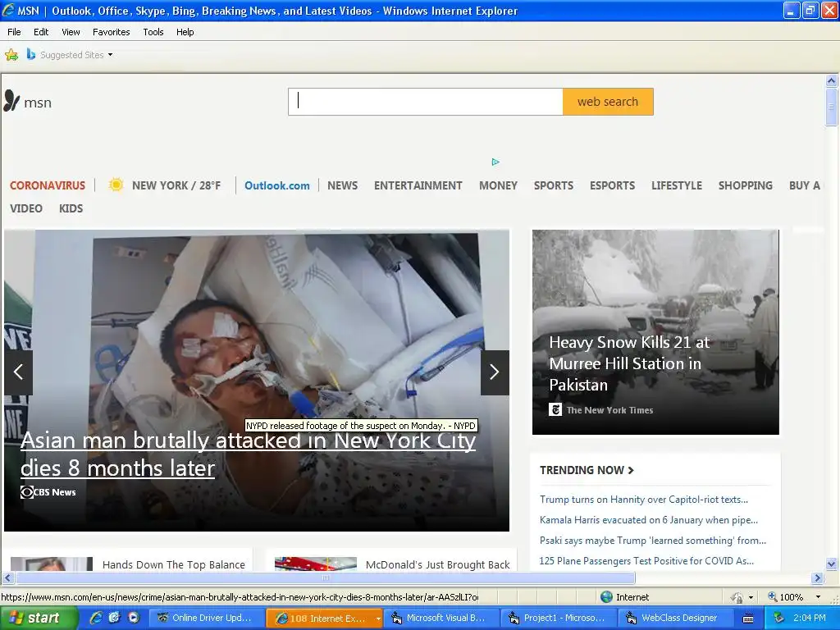Go to previous slide arrow in carousel
The height and width of the screenshot is (630, 840).
point(19,372)
